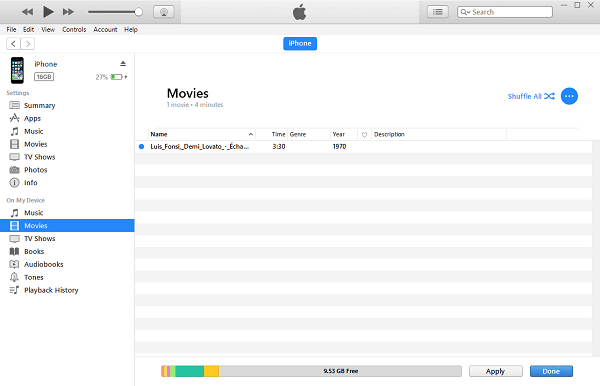This screenshot has height=386, width=600.
Task: Eject the iPhone using the eject icon
Action: pyautogui.click(x=123, y=64)
